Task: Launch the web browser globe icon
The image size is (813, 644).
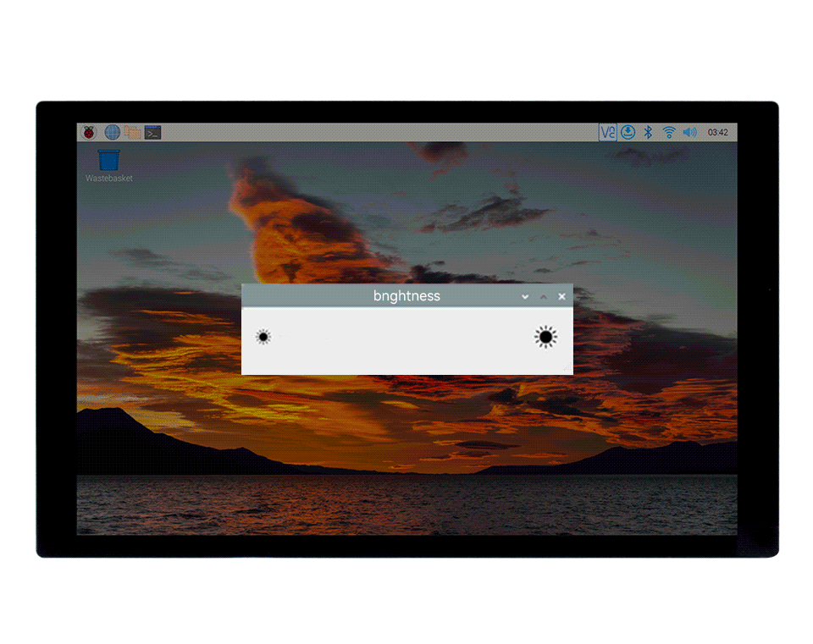Action: (x=112, y=132)
